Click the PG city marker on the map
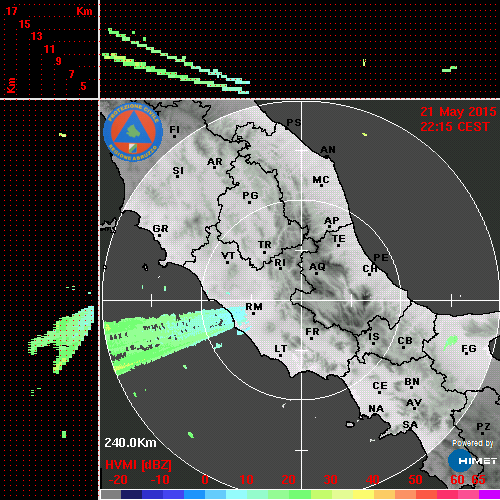The height and width of the screenshot is (500, 500). [x=250, y=197]
